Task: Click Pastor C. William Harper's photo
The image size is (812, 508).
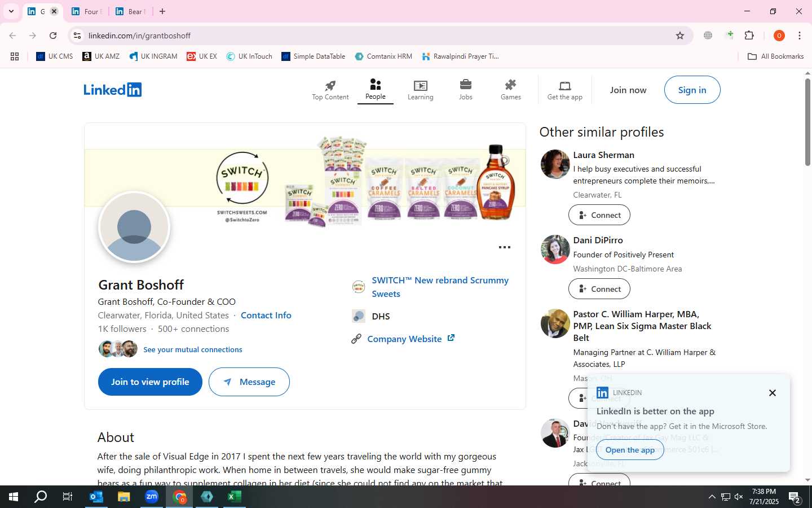Action: point(555,323)
